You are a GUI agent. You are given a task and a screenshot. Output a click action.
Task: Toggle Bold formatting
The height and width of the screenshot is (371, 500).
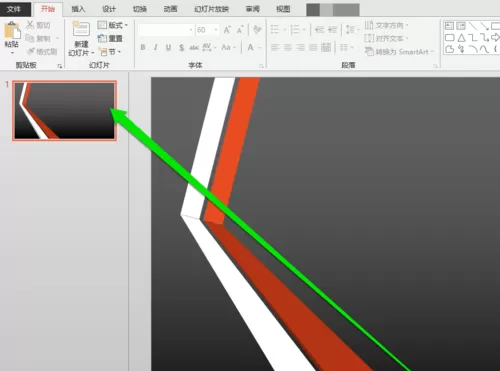click(x=143, y=48)
